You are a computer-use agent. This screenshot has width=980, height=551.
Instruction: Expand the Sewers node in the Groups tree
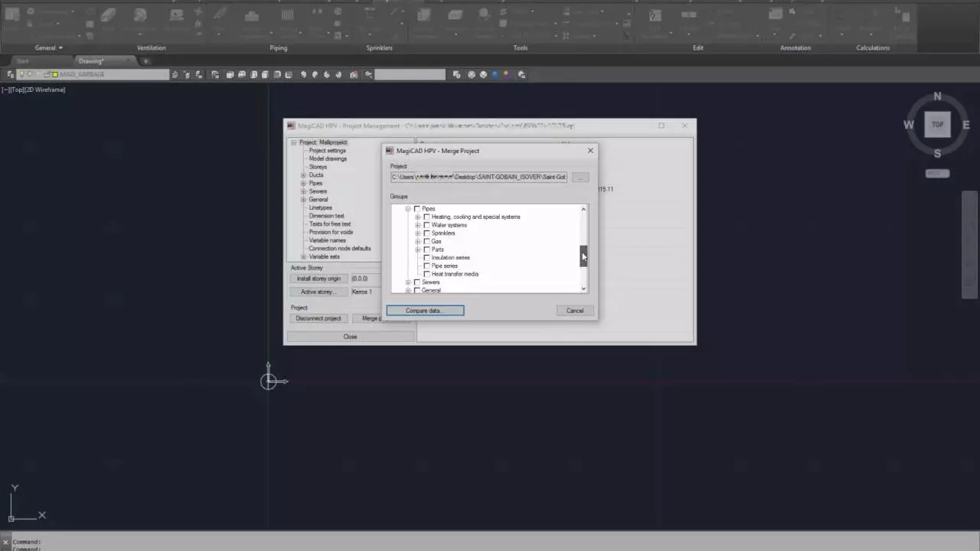point(408,282)
